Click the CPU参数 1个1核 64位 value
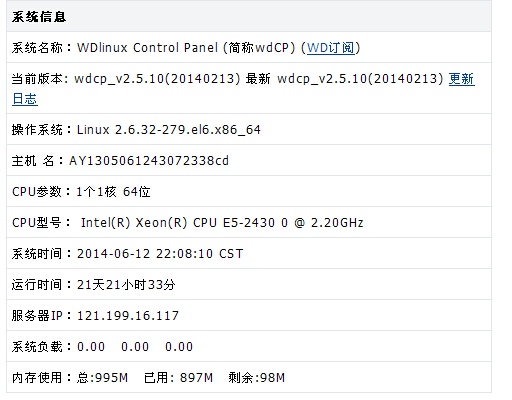The height and width of the screenshot is (400, 512). (113, 192)
